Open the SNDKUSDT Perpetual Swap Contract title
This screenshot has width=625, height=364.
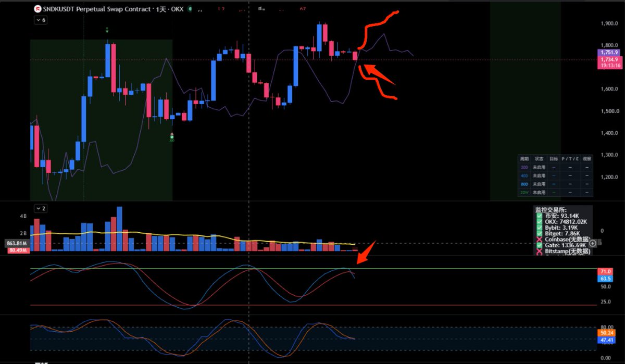pos(98,9)
